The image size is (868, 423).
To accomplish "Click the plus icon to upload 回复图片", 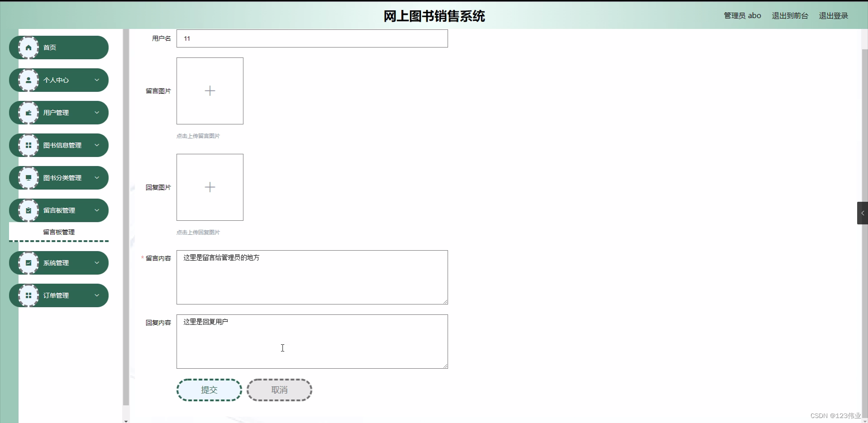I will tap(209, 187).
